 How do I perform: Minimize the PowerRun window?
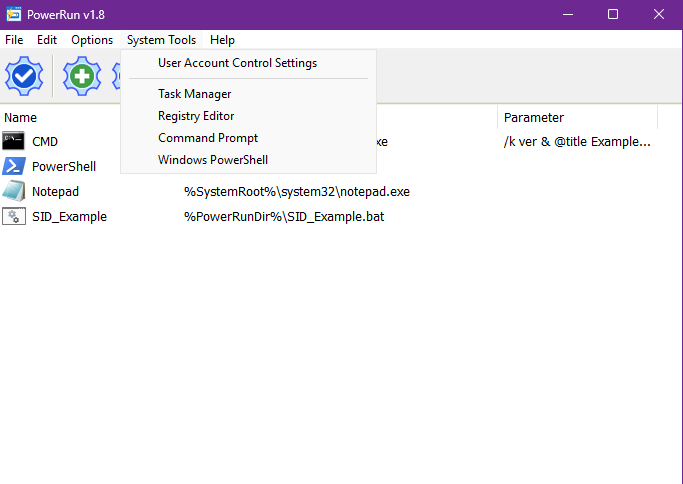click(568, 14)
